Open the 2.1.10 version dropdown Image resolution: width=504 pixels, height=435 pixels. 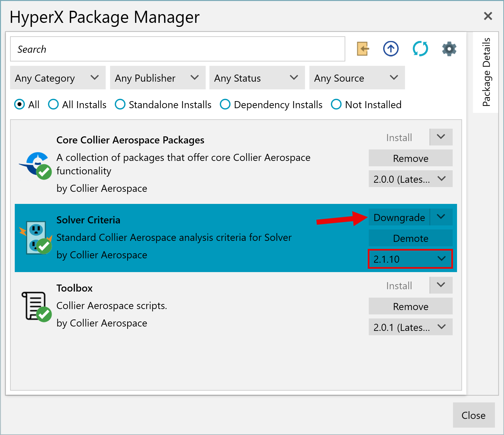(x=411, y=259)
